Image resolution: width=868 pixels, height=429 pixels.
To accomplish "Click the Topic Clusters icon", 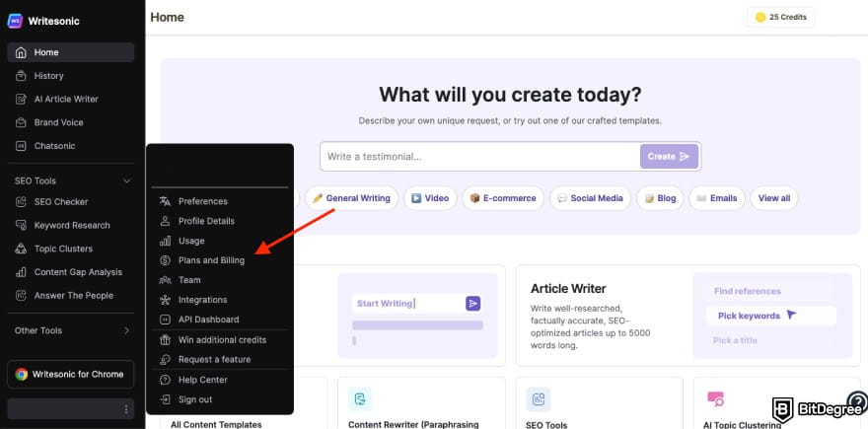I will 21,249.
